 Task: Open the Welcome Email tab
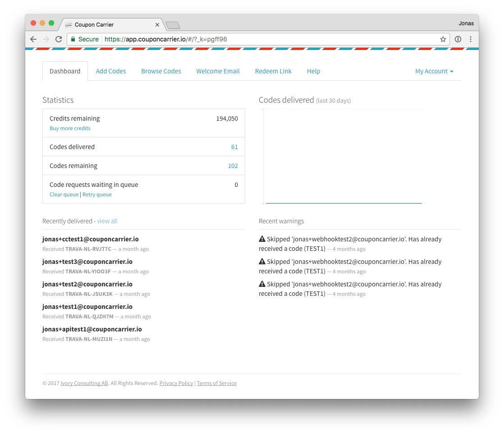pyautogui.click(x=218, y=71)
